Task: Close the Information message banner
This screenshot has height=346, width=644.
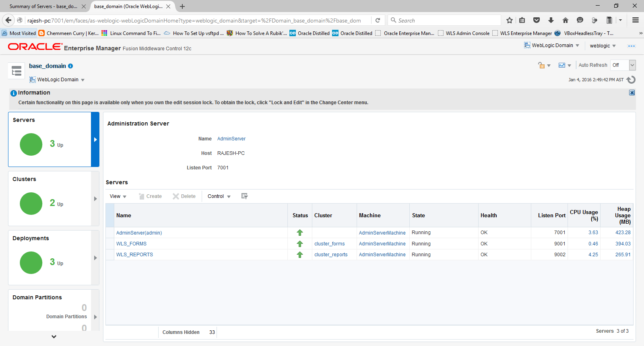Action: pyautogui.click(x=632, y=93)
